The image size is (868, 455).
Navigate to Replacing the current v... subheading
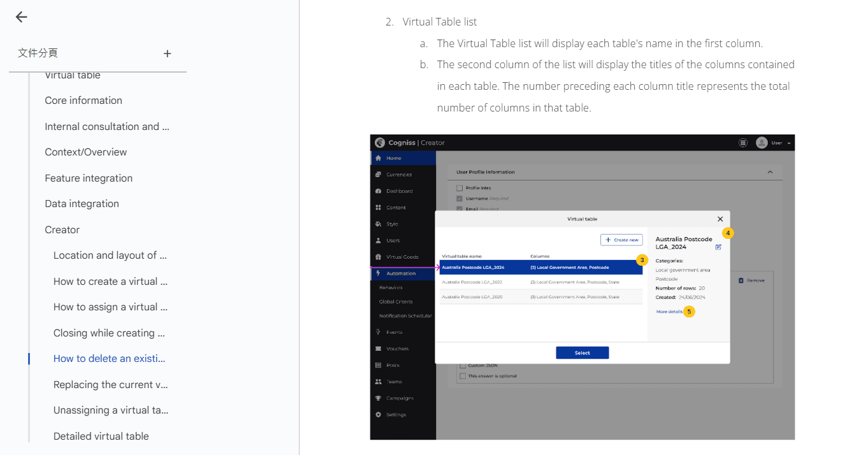[112, 385]
